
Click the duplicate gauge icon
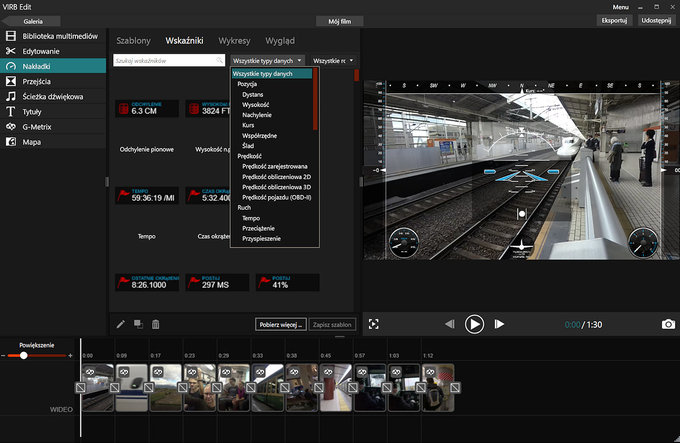click(138, 324)
